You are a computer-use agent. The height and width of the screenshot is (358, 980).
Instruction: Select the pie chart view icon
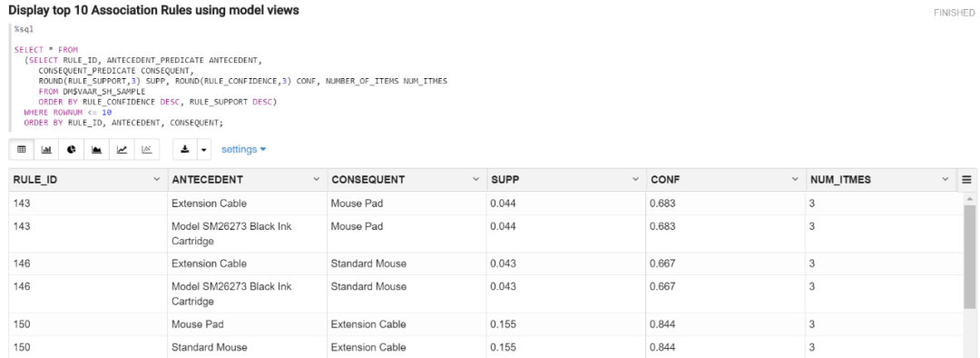pyautogui.click(x=72, y=150)
